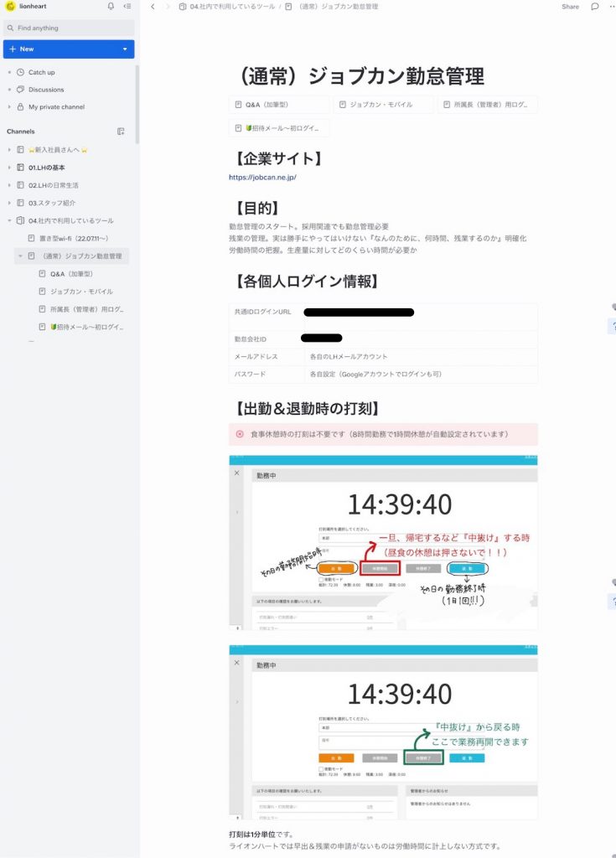Expand the 02.LHの日常生活 channel
This screenshot has height=858, width=616.
click(x=9, y=185)
